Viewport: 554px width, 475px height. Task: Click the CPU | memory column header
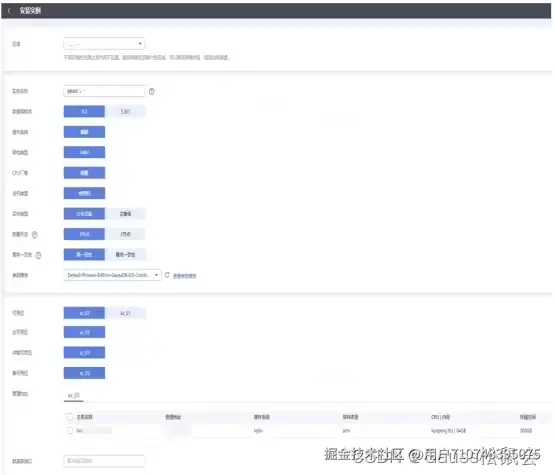[440, 417]
